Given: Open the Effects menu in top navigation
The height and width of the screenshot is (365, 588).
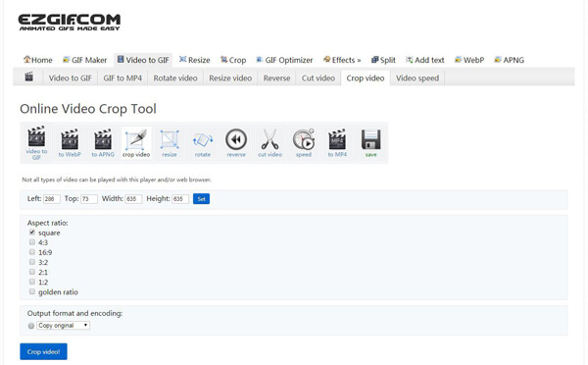Looking at the screenshot, I should point(342,60).
